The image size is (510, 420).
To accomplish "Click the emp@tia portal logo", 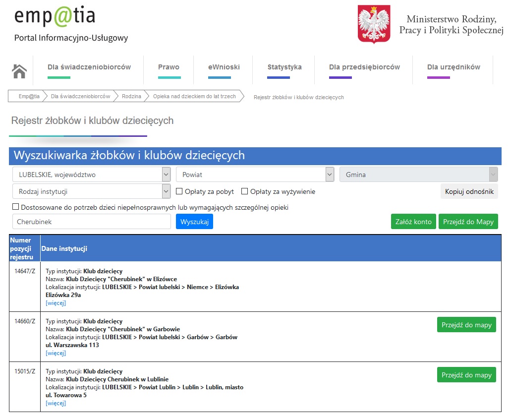I will [x=55, y=17].
